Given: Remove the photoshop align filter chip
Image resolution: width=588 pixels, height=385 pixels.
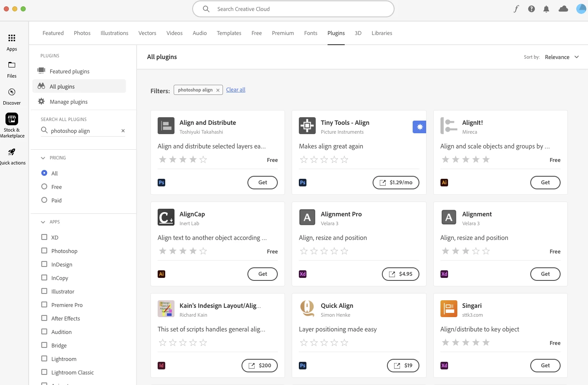Looking at the screenshot, I should 218,90.
